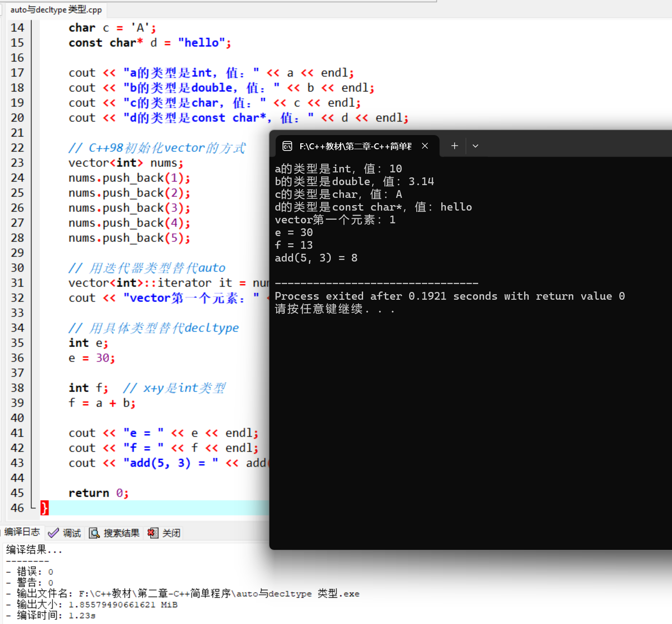The image size is (672, 624).
Task: Click the comment '// 用迭代器类型替代auto'
Action: [147, 268]
